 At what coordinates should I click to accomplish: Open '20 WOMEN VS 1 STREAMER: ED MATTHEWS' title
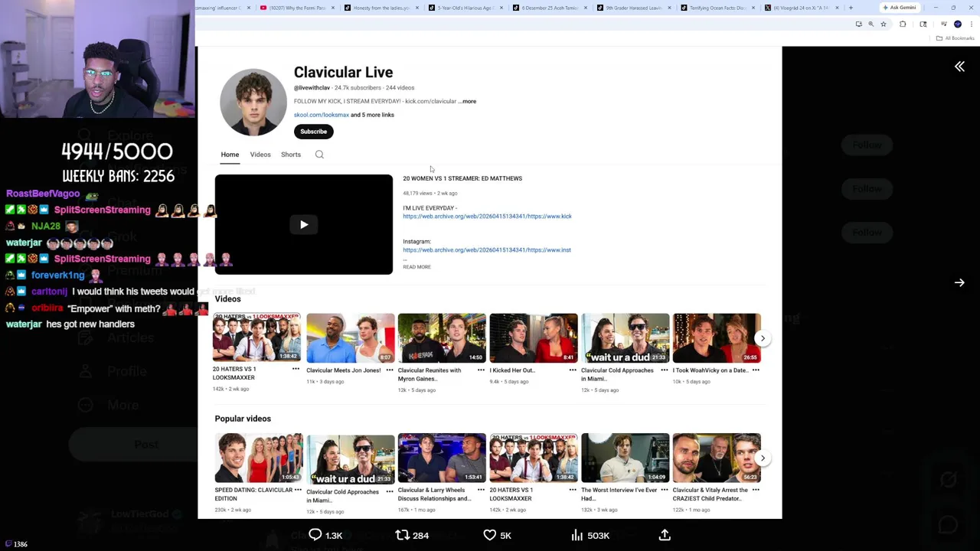point(462,178)
